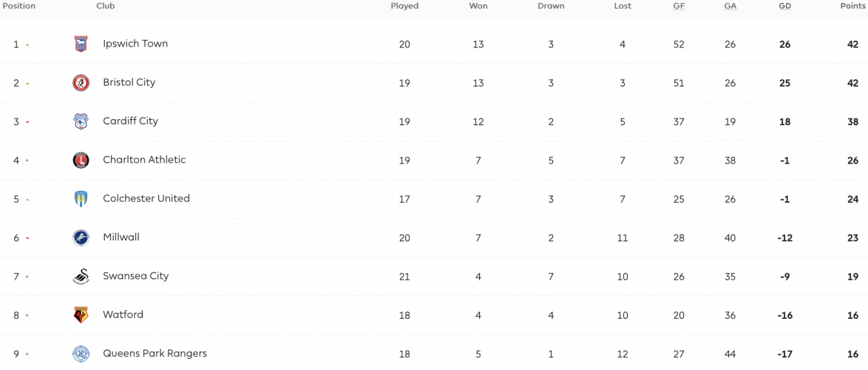Click the GD column header
The height and width of the screenshot is (370, 868).
pos(785,6)
